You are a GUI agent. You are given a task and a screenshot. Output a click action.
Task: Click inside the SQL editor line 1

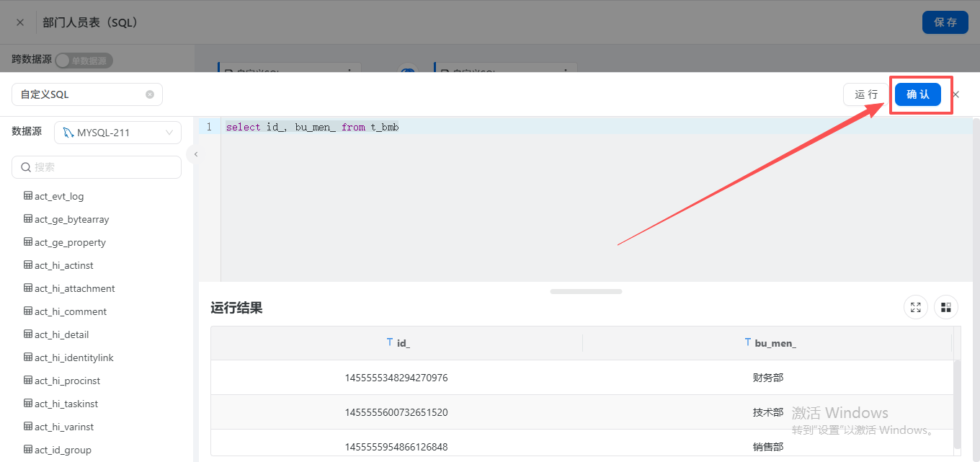[x=597, y=127]
